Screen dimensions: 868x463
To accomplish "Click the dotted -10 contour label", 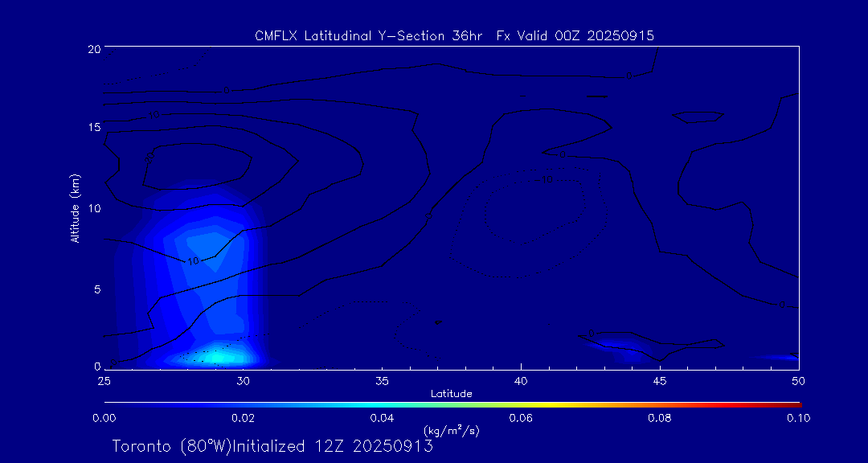I will 545,179.
